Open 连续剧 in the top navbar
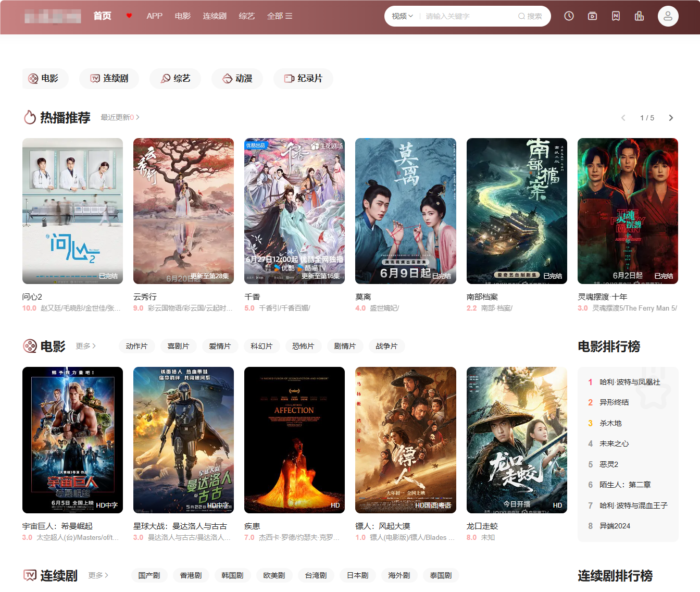 [x=215, y=16]
